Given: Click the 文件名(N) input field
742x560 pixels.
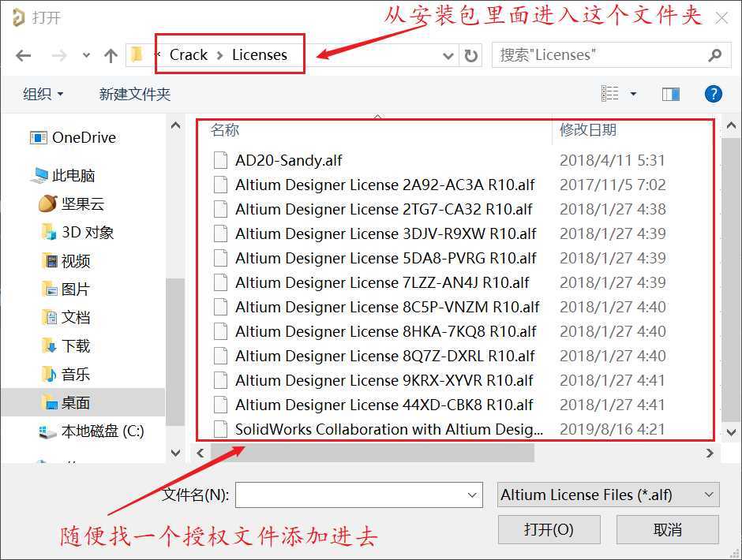Looking at the screenshot, I should [x=358, y=495].
